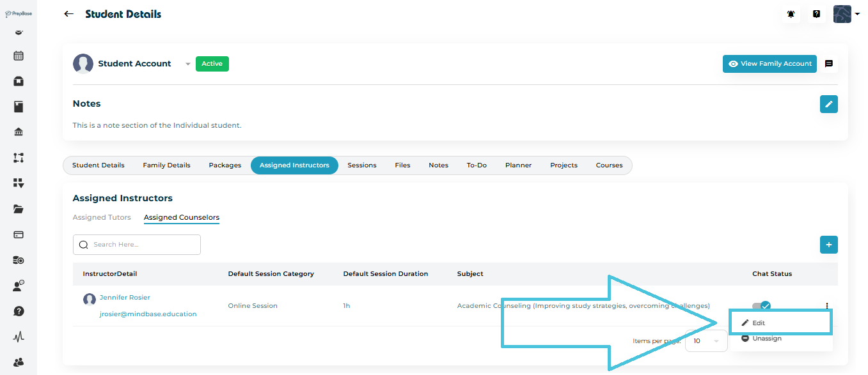Viewport: 868px width, 375px height.
Task: Click the View Family Account button
Action: coord(769,64)
